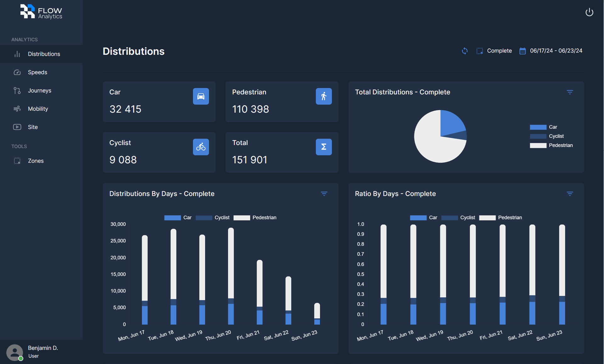Click the user avatar for Benjamin D.
Image resolution: width=604 pixels, height=364 pixels.
[x=15, y=352]
